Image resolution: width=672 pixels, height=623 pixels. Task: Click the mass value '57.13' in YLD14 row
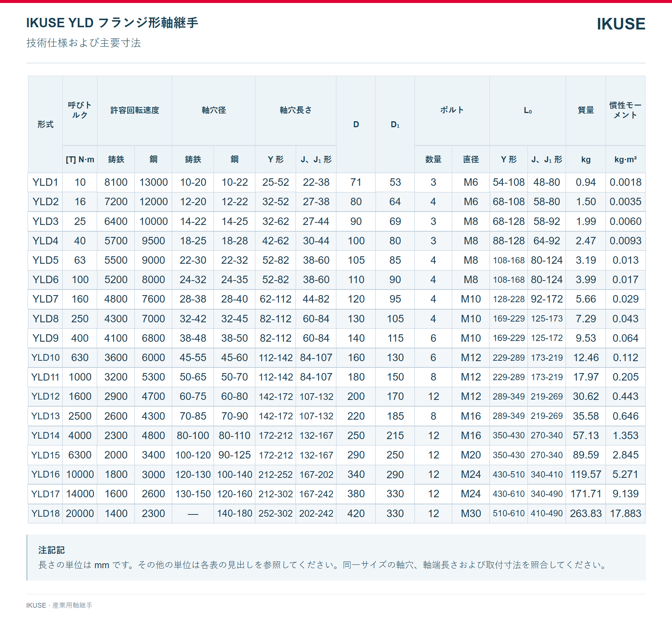click(x=586, y=435)
